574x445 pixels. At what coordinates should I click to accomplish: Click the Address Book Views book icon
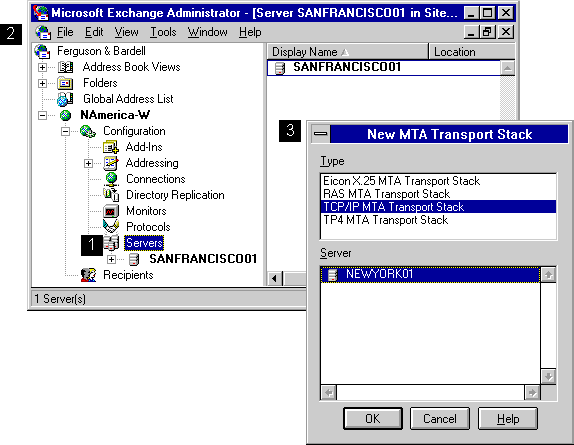pyautogui.click(x=66, y=67)
